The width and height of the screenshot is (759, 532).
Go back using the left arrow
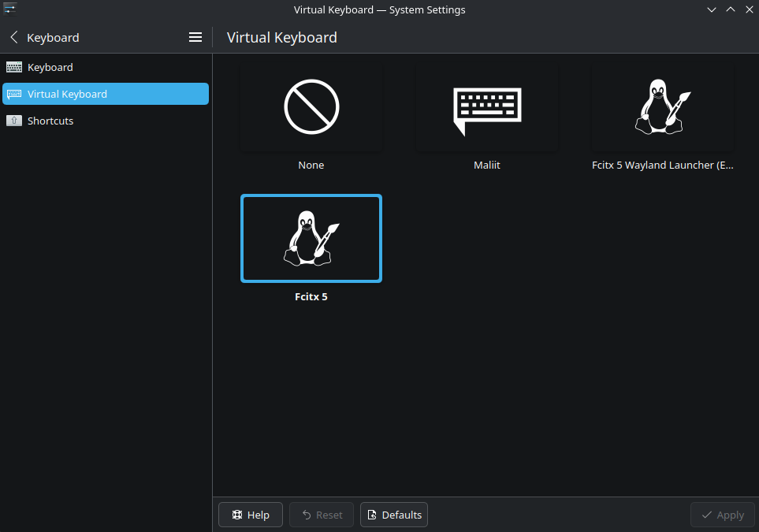click(x=14, y=37)
